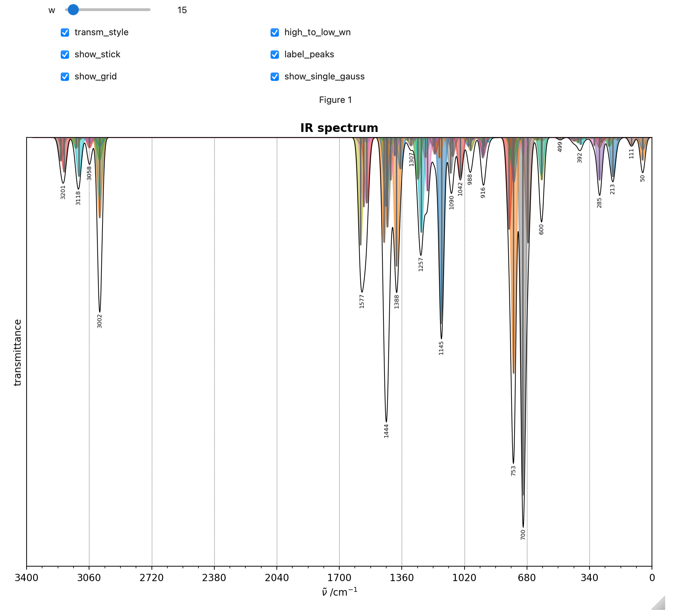Screen dimensions: 673x616
Task: Click peak label 3002
Action: pyautogui.click(x=100, y=321)
